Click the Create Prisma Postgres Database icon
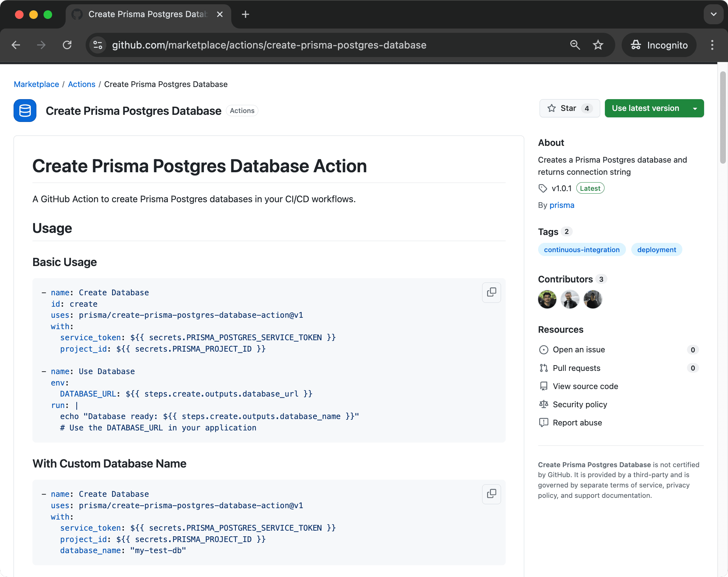 tap(25, 111)
